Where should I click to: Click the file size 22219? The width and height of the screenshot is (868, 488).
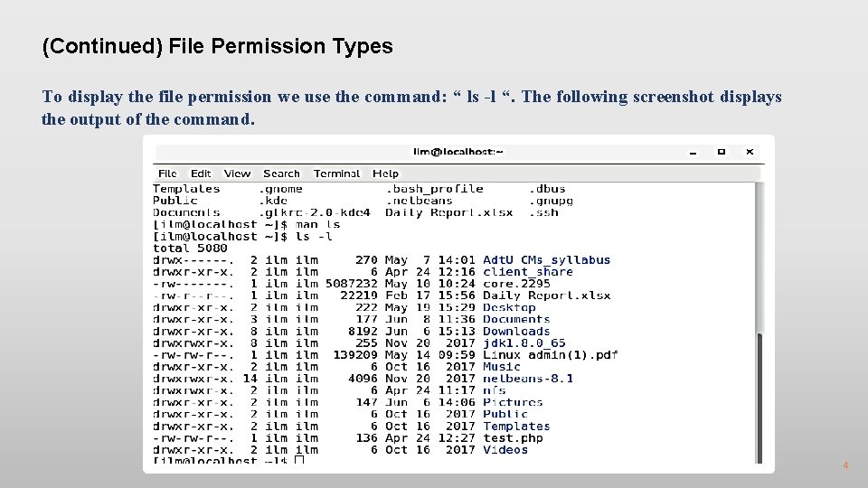[359, 296]
